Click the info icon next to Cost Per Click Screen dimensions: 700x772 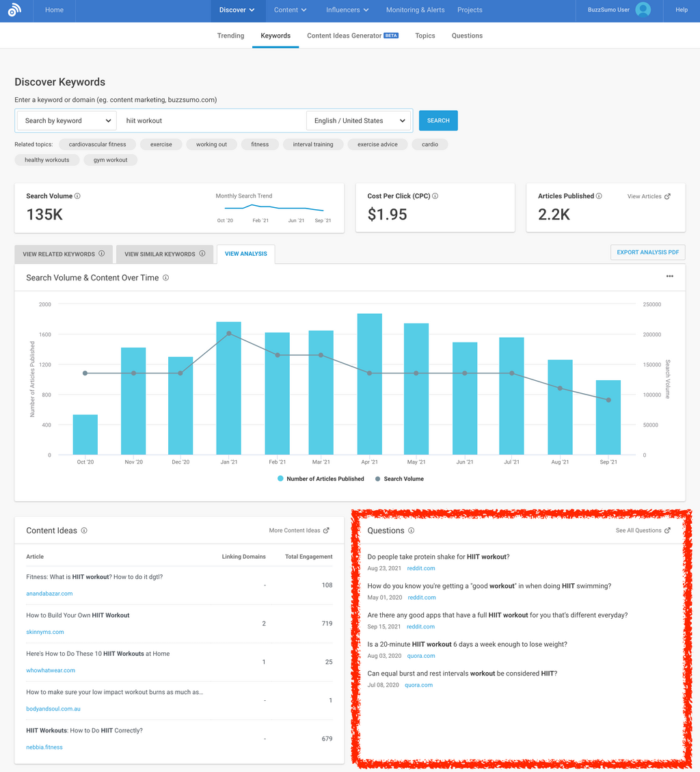tap(435, 196)
